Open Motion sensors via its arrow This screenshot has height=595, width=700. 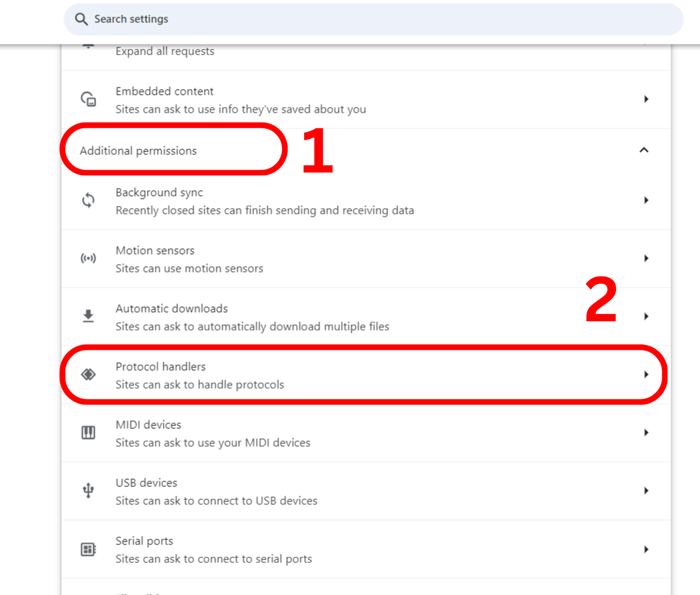pos(646,258)
